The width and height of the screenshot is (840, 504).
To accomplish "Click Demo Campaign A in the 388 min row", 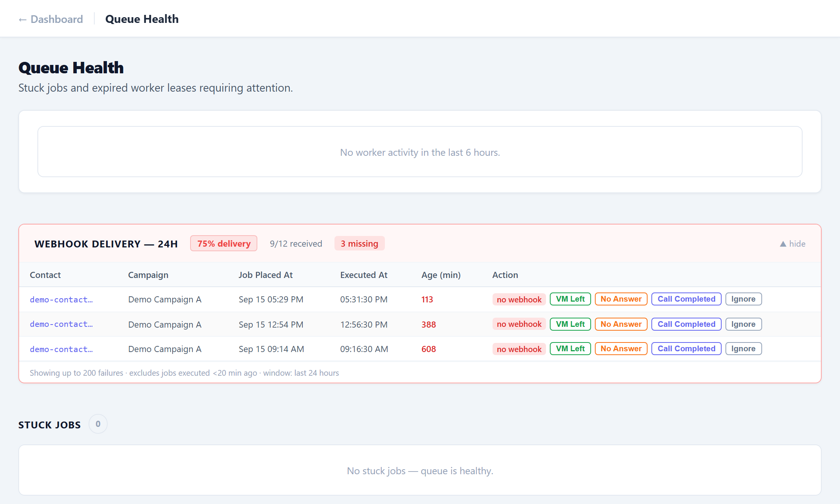I will coord(165,325).
